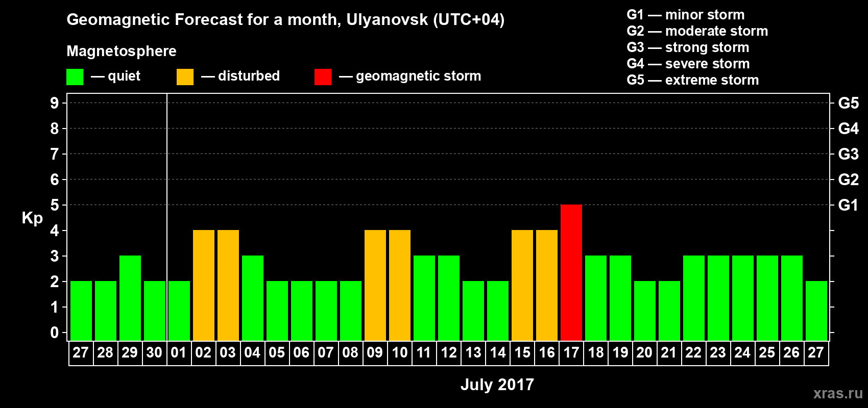Click Kp axis value 0
The width and height of the screenshot is (868, 408).
point(55,333)
